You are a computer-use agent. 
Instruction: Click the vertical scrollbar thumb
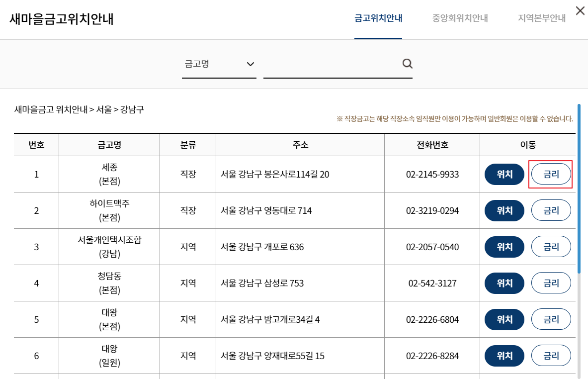click(579, 189)
